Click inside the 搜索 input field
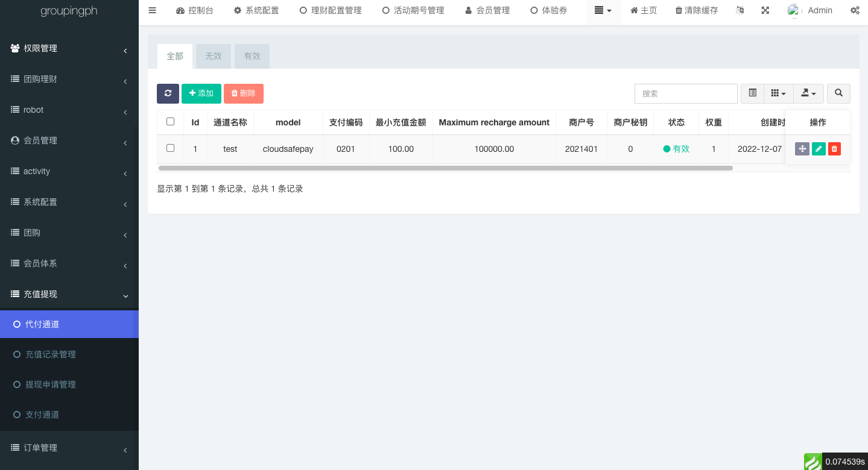Viewport: 868px width, 470px height. coord(686,93)
